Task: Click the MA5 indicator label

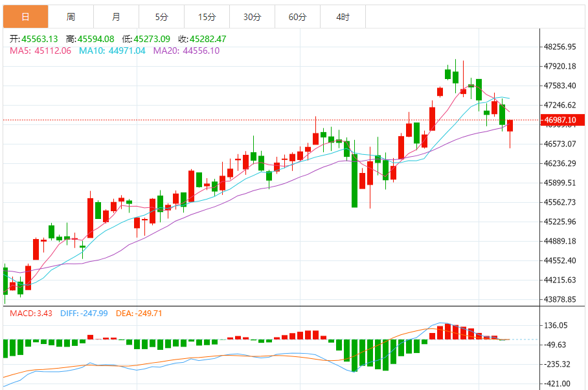Action: [x=40, y=51]
